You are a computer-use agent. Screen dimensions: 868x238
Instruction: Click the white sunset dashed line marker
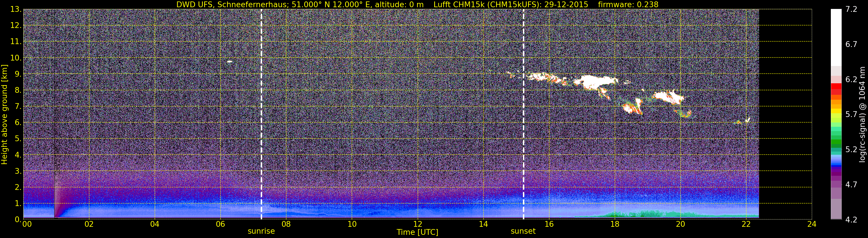(x=523, y=114)
